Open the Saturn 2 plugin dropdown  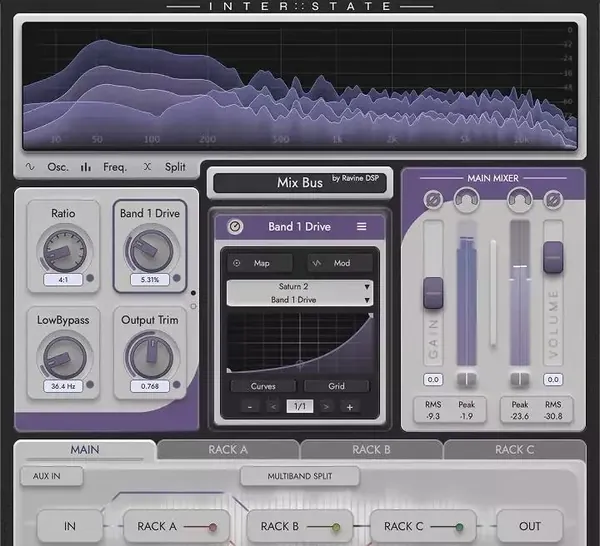300,287
